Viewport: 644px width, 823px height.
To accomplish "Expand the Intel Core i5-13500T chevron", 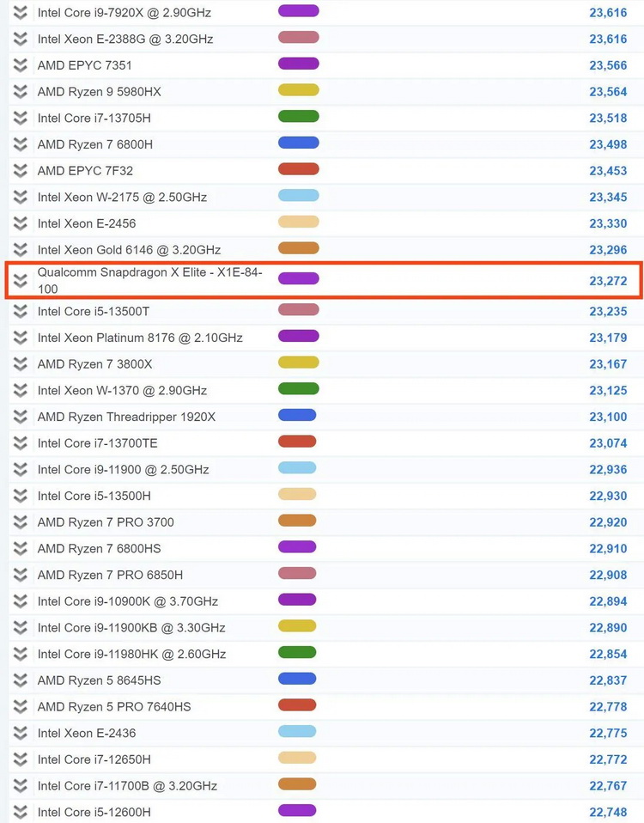I will pyautogui.click(x=21, y=311).
